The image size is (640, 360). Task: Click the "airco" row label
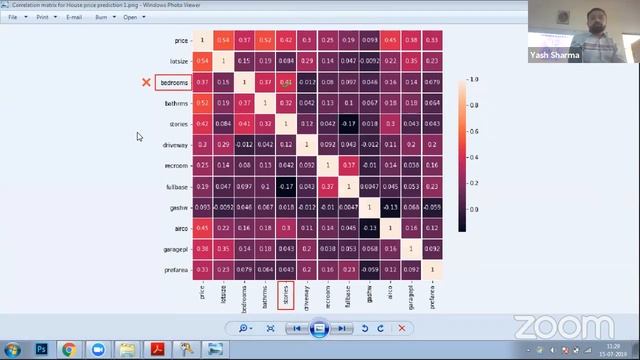click(x=181, y=229)
